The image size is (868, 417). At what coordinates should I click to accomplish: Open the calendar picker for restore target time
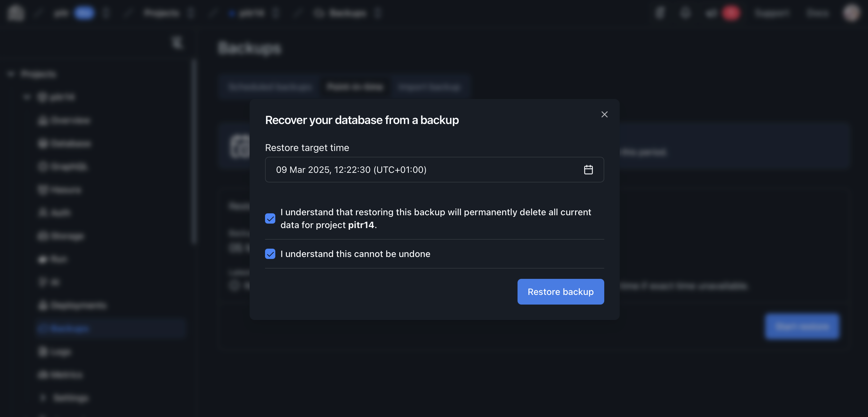tap(588, 170)
